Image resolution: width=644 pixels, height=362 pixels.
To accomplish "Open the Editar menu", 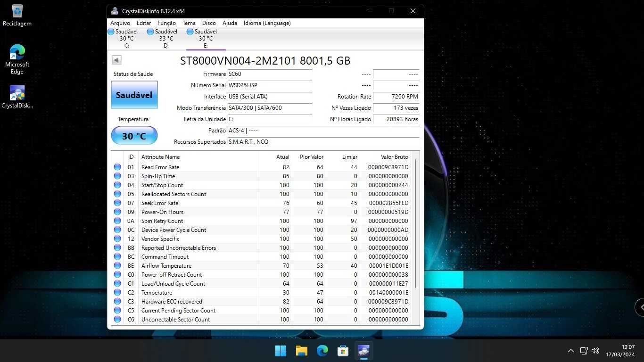I will coord(144,23).
